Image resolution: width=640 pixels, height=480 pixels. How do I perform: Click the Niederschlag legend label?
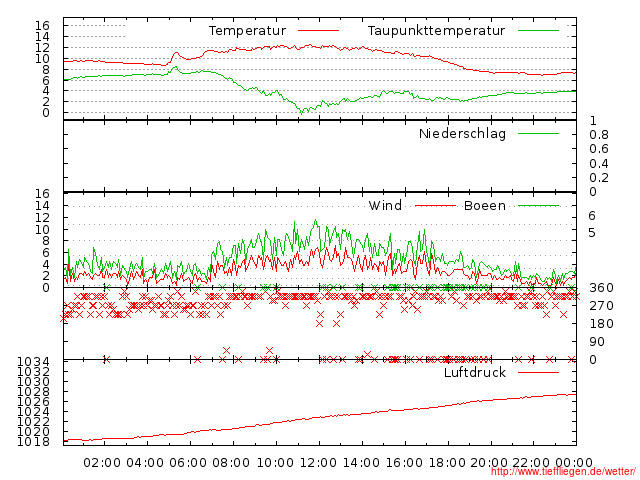[462, 133]
